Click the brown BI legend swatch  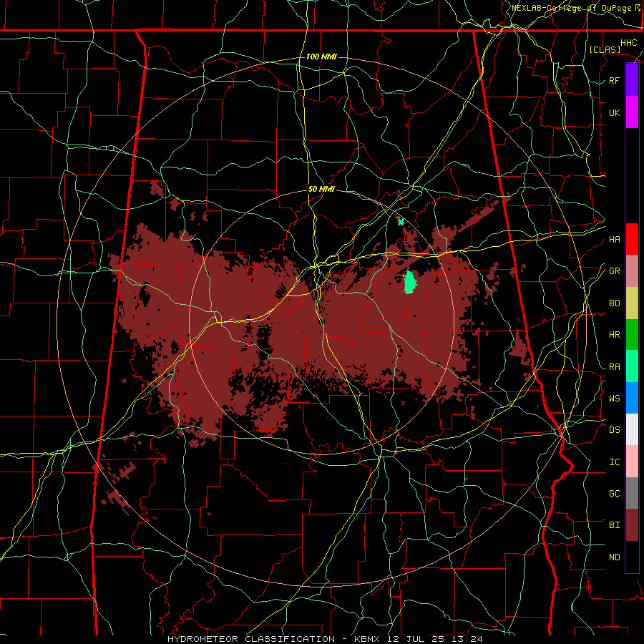click(x=632, y=525)
